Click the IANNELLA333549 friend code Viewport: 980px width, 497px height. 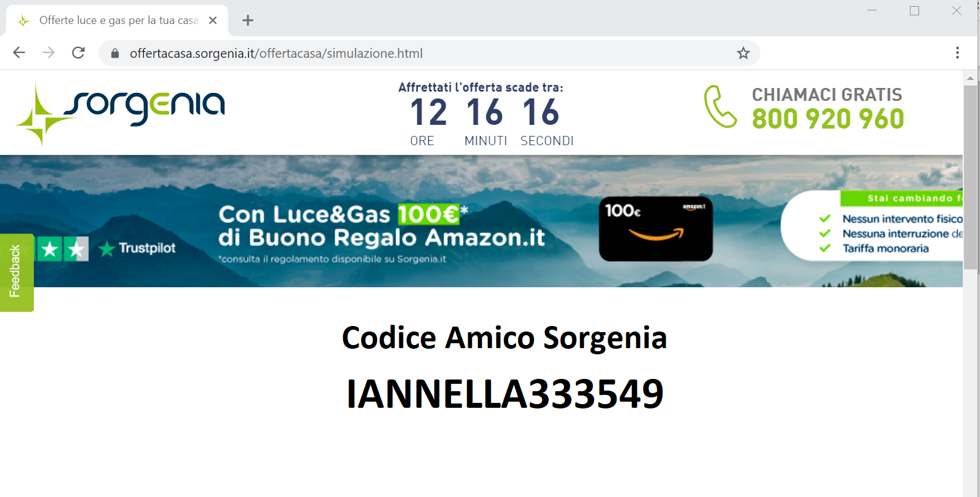pyautogui.click(x=505, y=394)
